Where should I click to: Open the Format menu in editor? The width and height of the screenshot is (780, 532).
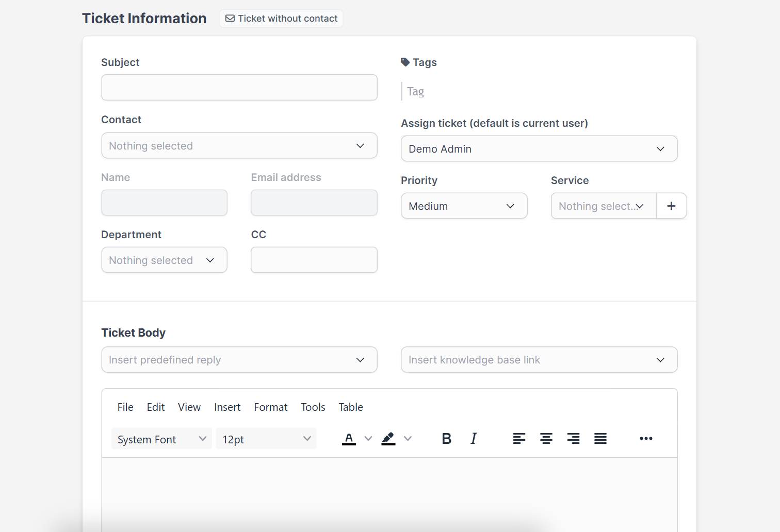(x=271, y=407)
